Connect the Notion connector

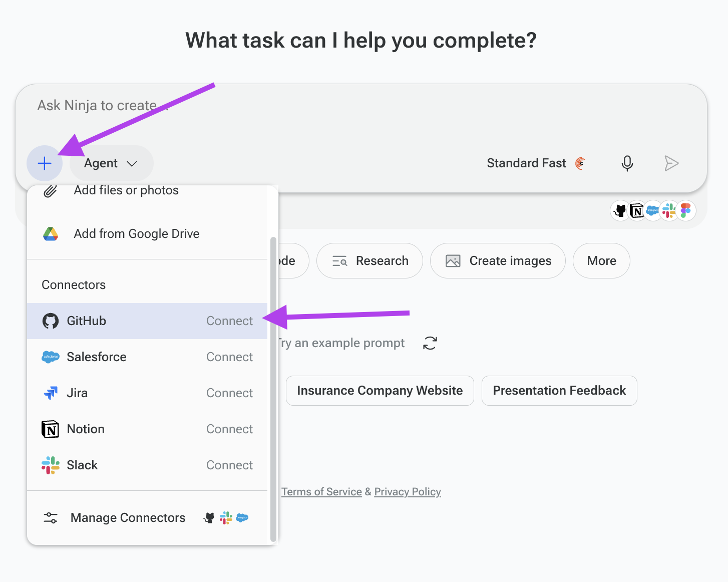pos(229,429)
